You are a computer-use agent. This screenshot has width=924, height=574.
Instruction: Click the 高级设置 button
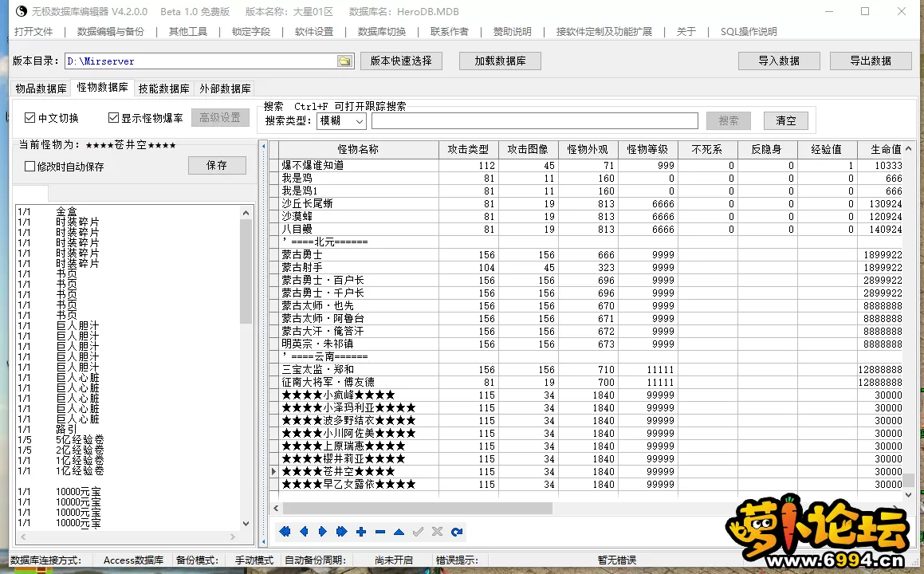coord(220,118)
